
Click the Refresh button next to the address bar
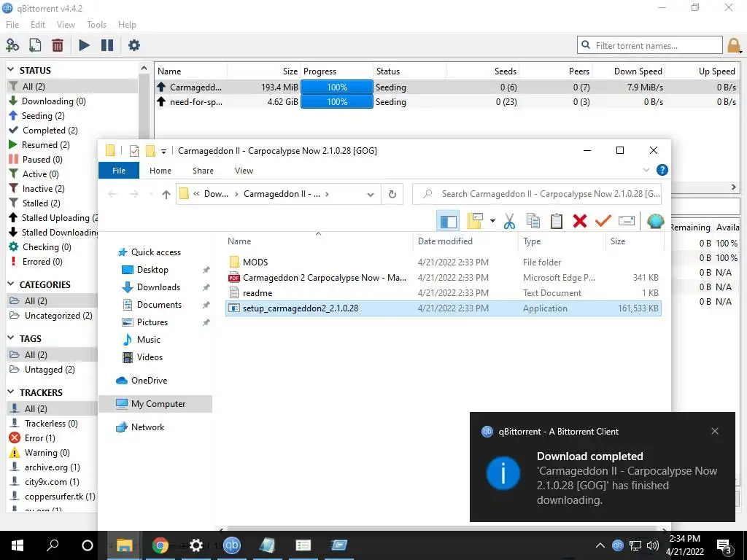click(392, 194)
